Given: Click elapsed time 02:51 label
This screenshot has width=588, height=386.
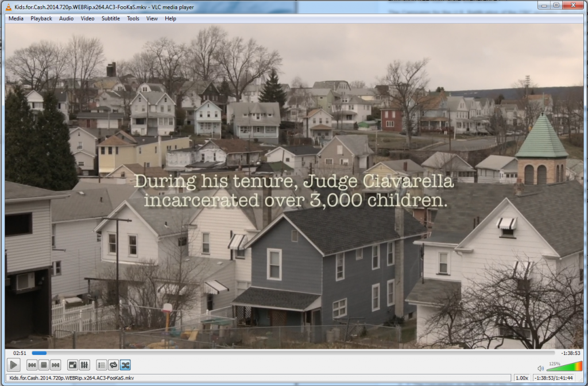Looking at the screenshot, I should (20, 353).
